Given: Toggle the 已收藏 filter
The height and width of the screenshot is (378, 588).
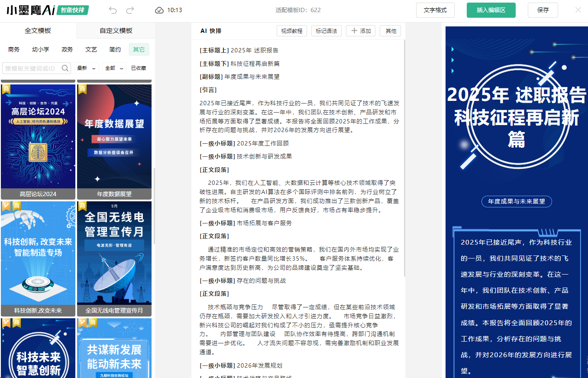Looking at the screenshot, I should (x=139, y=68).
